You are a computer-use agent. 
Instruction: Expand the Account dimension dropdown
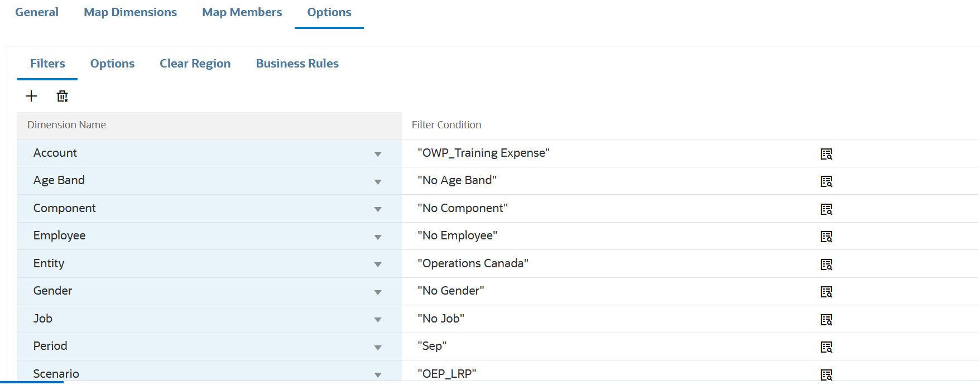click(378, 154)
